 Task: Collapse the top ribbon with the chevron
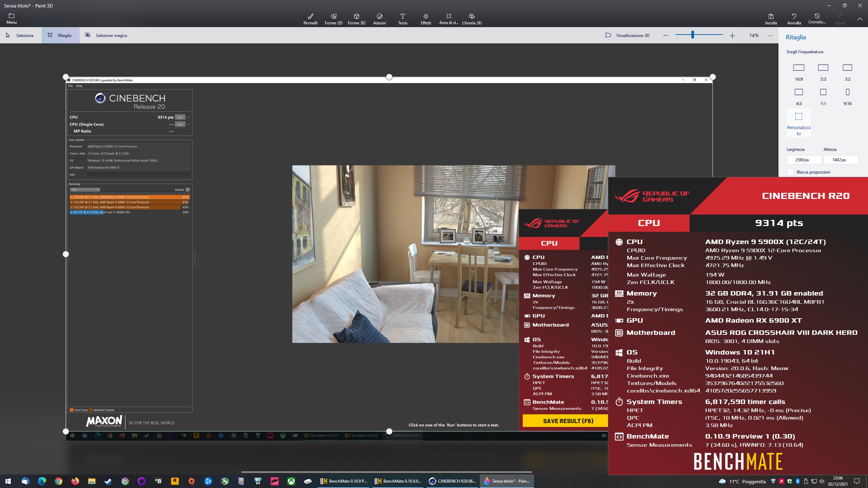tap(860, 19)
